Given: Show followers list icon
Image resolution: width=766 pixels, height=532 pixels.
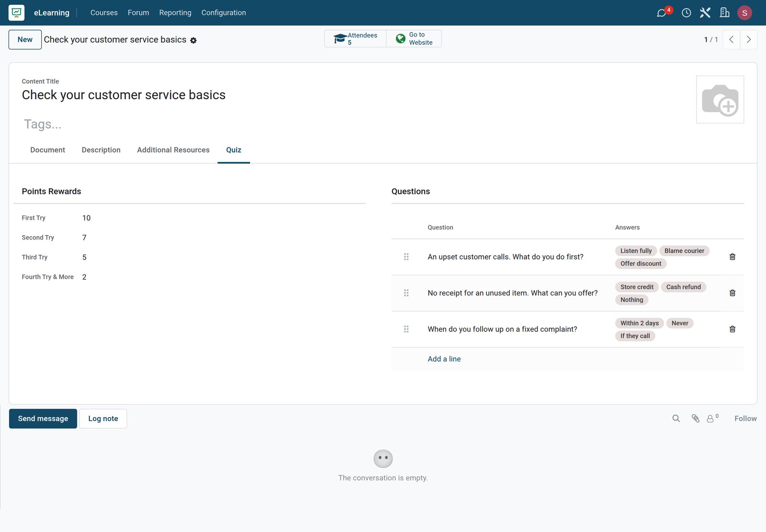Looking at the screenshot, I should (x=712, y=419).
